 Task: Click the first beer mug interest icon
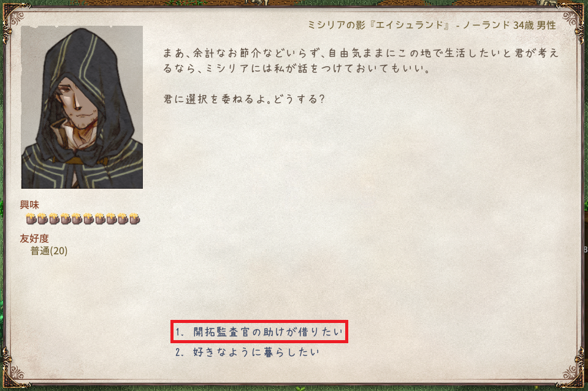pyautogui.click(x=31, y=218)
